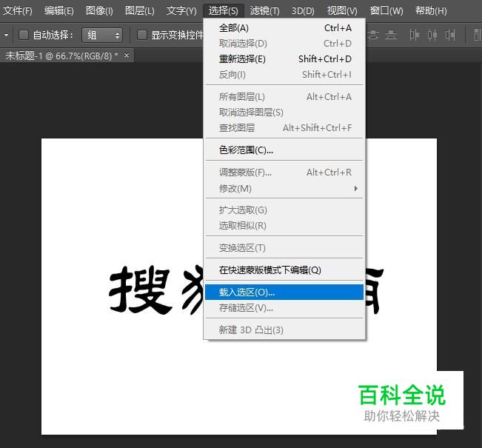This screenshot has width=482, height=448.
Task: Choose 新建 3D 凸出(3) menu entry
Action: coord(284,330)
